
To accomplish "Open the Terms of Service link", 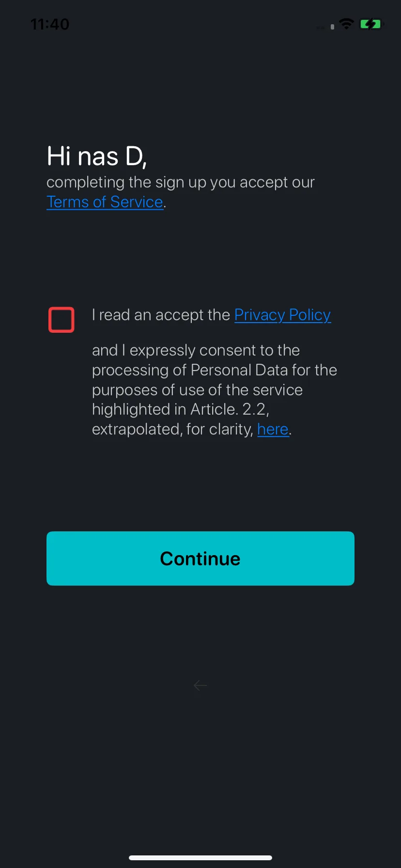I will (105, 202).
